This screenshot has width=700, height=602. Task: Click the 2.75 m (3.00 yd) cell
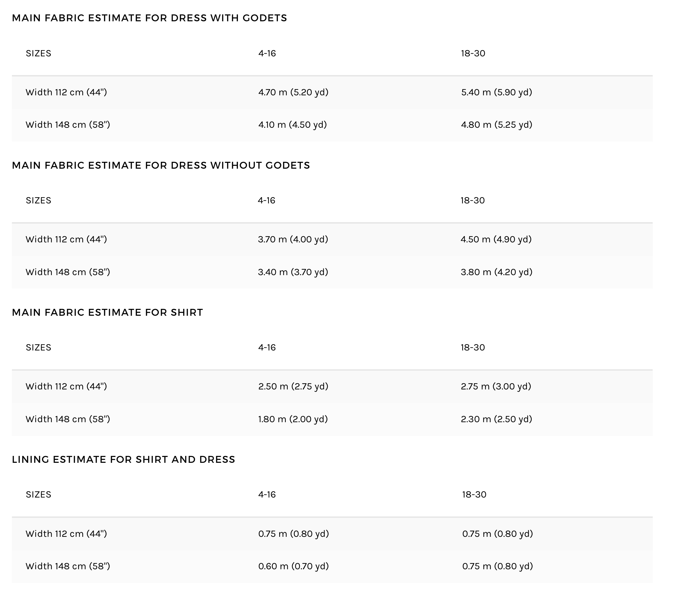coord(496,386)
